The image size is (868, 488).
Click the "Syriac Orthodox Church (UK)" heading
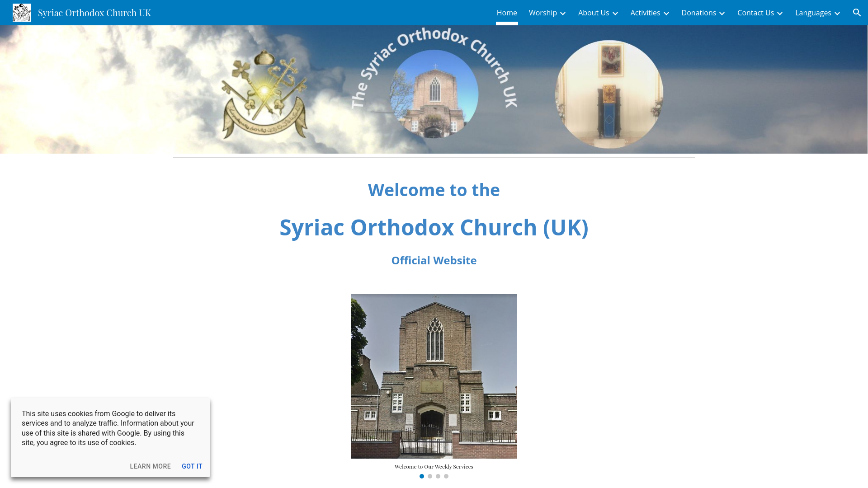tap(434, 227)
